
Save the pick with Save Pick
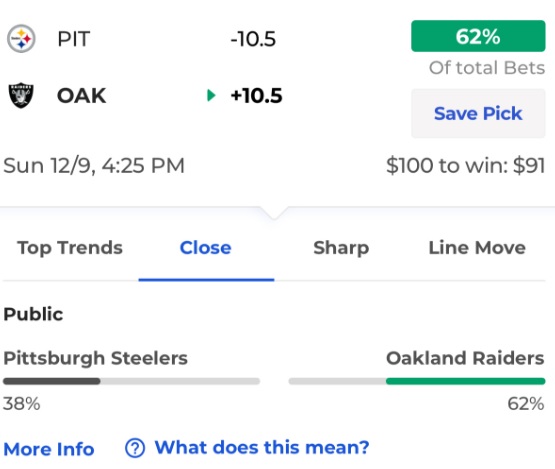click(x=478, y=113)
